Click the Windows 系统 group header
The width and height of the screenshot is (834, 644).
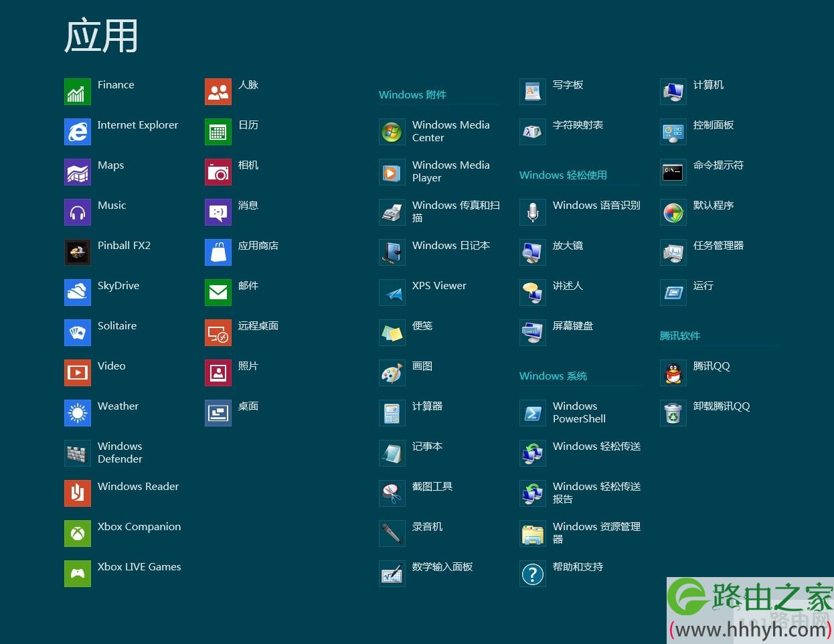pyautogui.click(x=553, y=376)
